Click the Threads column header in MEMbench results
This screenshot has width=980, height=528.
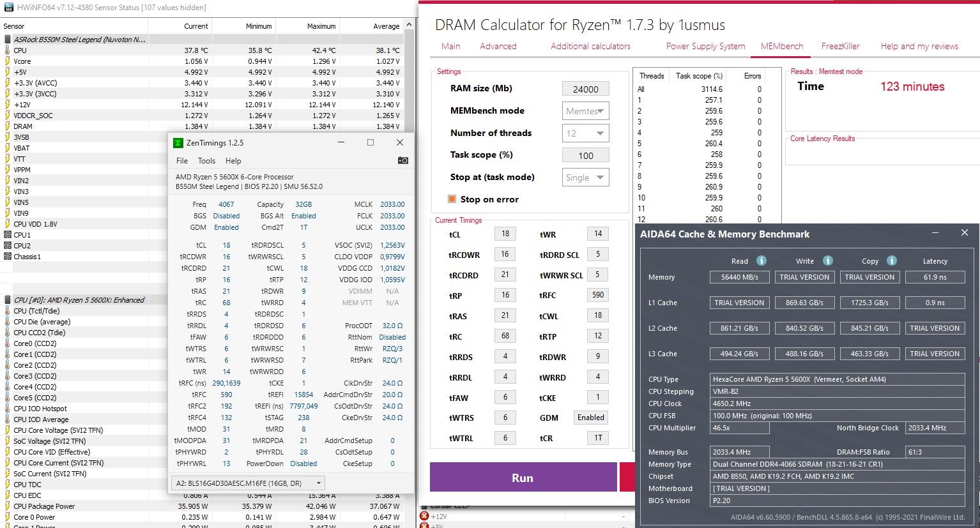pyautogui.click(x=652, y=75)
